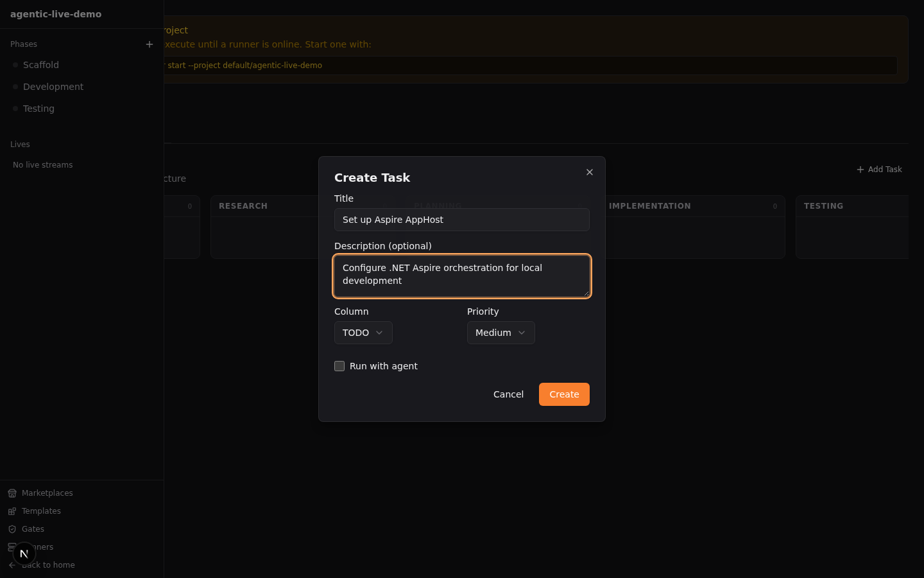
Task: Select the Development phase
Action: pos(53,87)
